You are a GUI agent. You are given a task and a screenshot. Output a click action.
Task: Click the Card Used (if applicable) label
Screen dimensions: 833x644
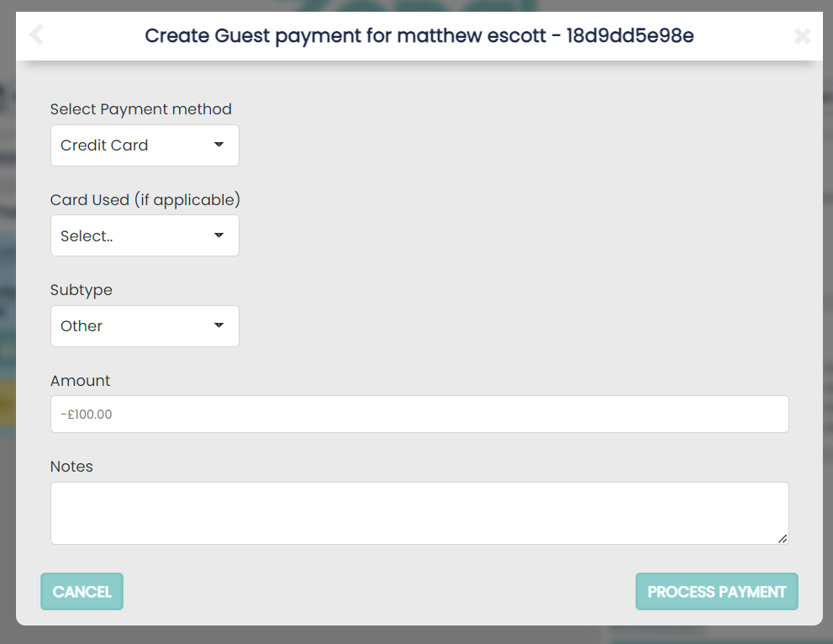(x=145, y=200)
